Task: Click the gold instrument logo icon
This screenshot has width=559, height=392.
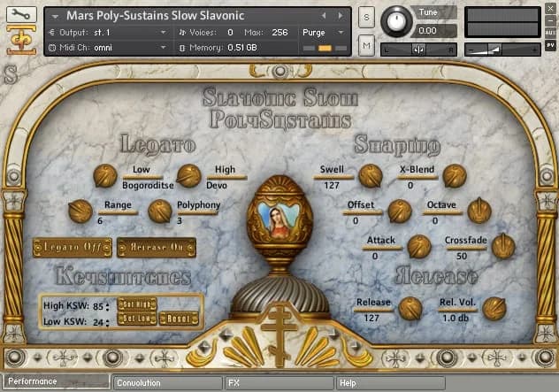Action: [21, 41]
